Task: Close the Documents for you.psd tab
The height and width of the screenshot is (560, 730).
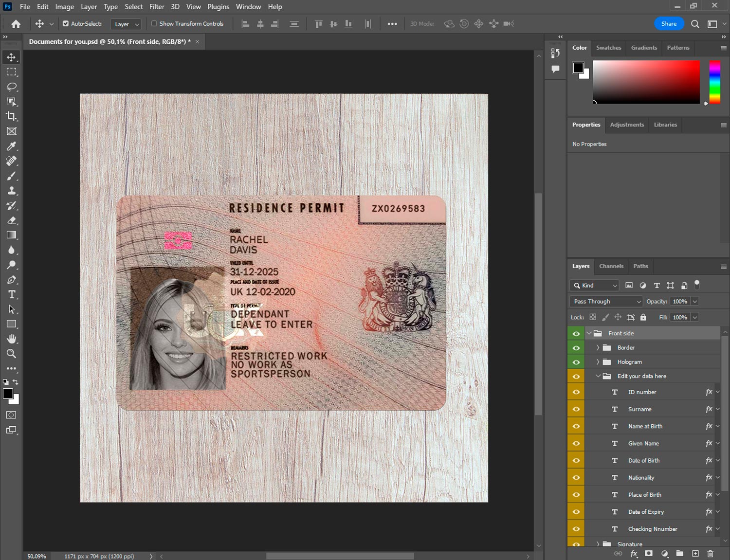Action: pyautogui.click(x=197, y=42)
